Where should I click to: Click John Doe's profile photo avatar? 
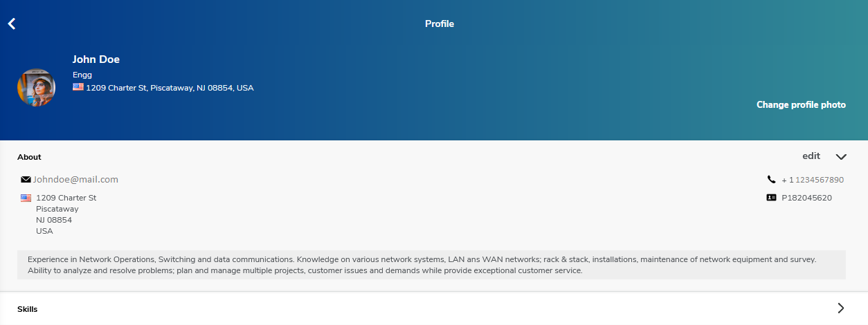coord(37,87)
